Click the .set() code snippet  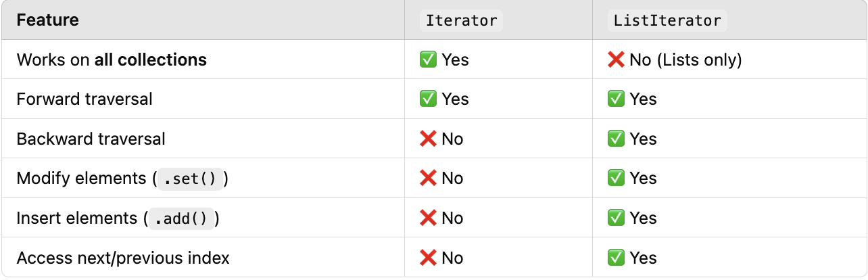point(190,179)
